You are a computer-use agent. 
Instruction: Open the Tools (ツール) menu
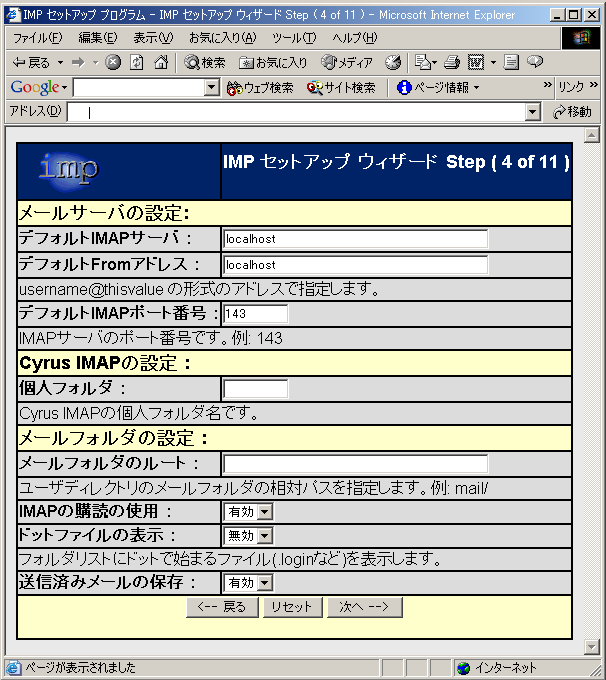(294, 38)
